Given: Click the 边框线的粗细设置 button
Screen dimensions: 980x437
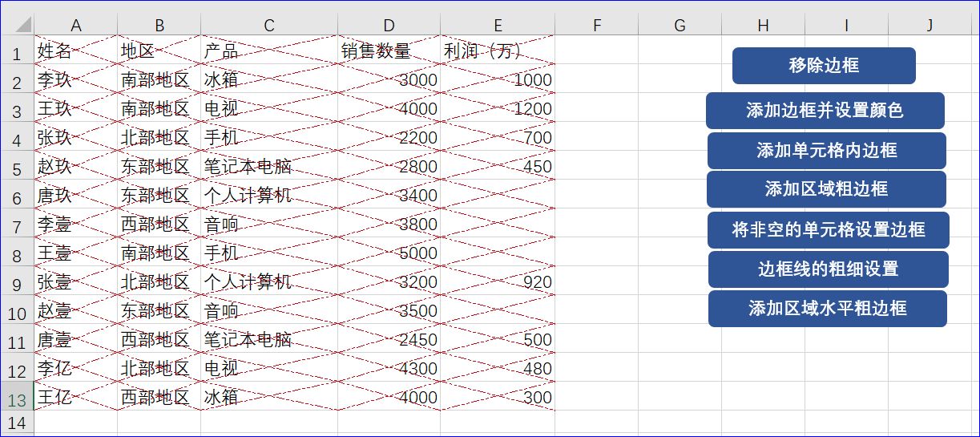Looking at the screenshot, I should pos(829,269).
